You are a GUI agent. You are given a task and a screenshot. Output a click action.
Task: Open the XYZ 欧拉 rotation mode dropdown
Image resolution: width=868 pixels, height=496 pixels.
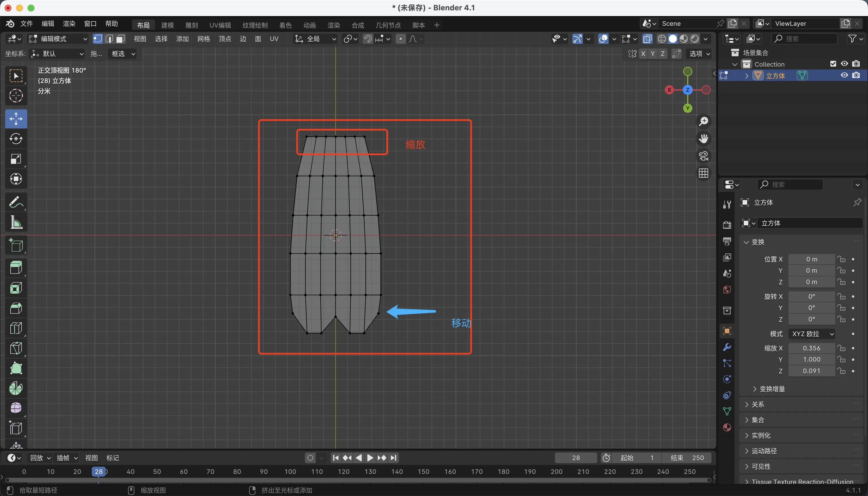(812, 334)
